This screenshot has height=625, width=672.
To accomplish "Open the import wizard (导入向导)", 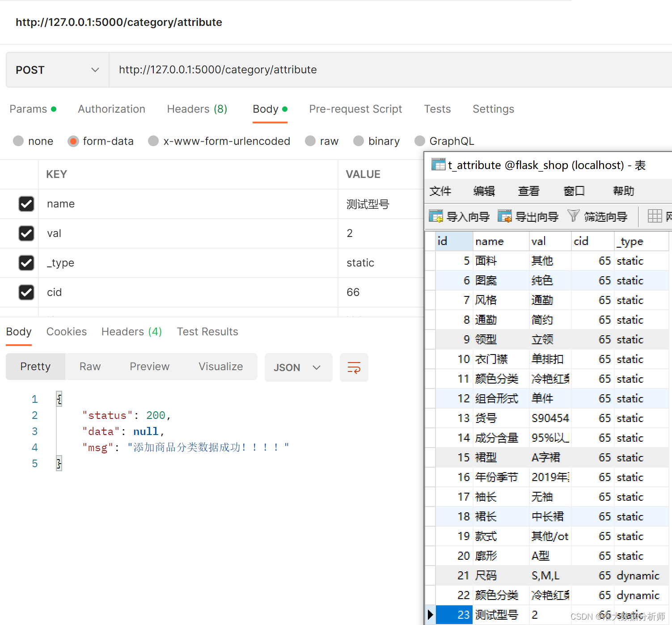I will (459, 216).
